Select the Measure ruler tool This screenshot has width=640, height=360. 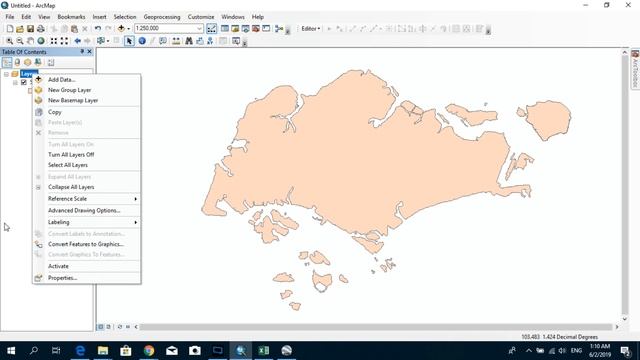coord(176,41)
